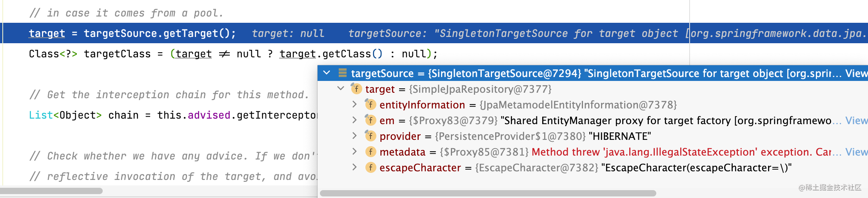
Task: Open the View link on the targetSource row
Action: pyautogui.click(x=856, y=73)
